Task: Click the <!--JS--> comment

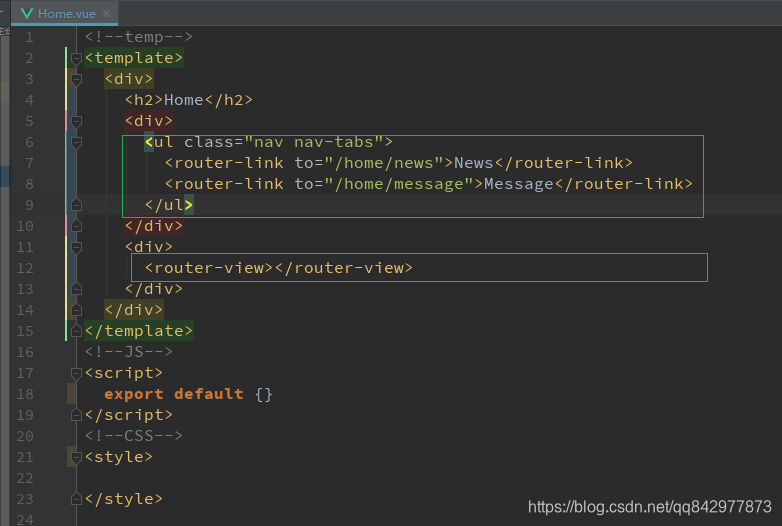Action: 129,352
